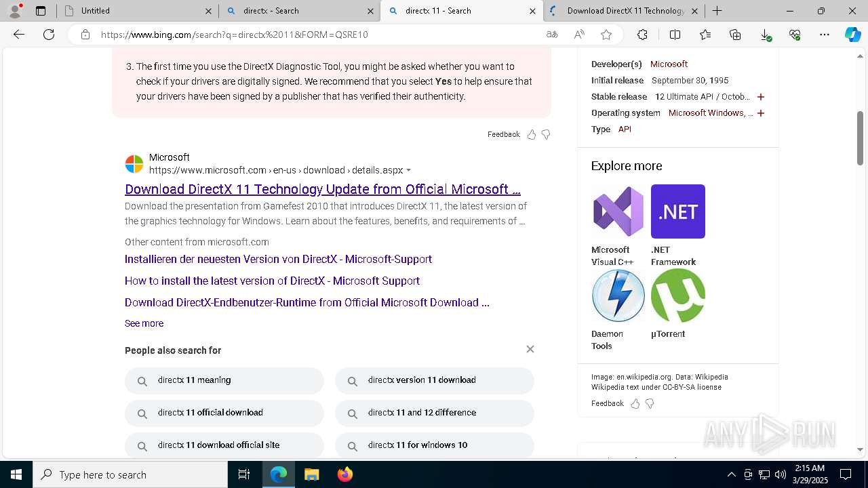Open Browser essentials heart icon
The height and width of the screenshot is (488, 868).
[x=795, y=35]
